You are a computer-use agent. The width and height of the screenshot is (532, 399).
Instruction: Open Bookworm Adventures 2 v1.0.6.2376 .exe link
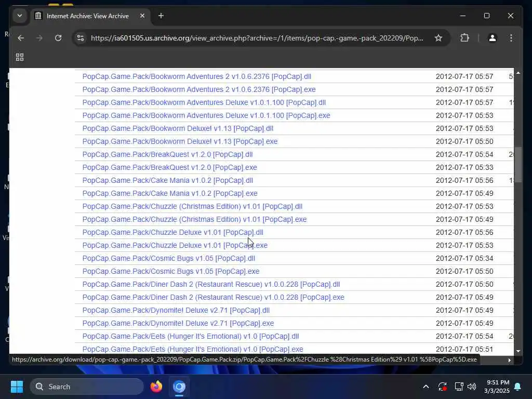pos(199,89)
